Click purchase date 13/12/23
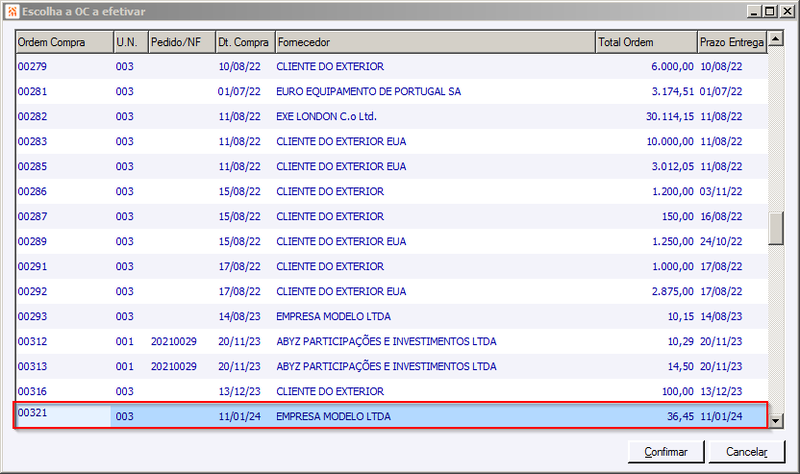Viewport: 800px width, 474px height. (x=239, y=391)
